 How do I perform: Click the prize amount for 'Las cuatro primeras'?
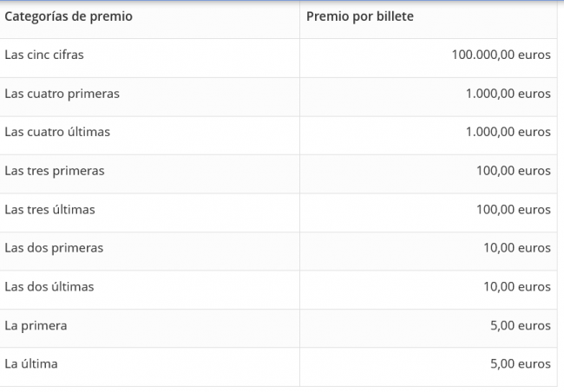(x=508, y=94)
